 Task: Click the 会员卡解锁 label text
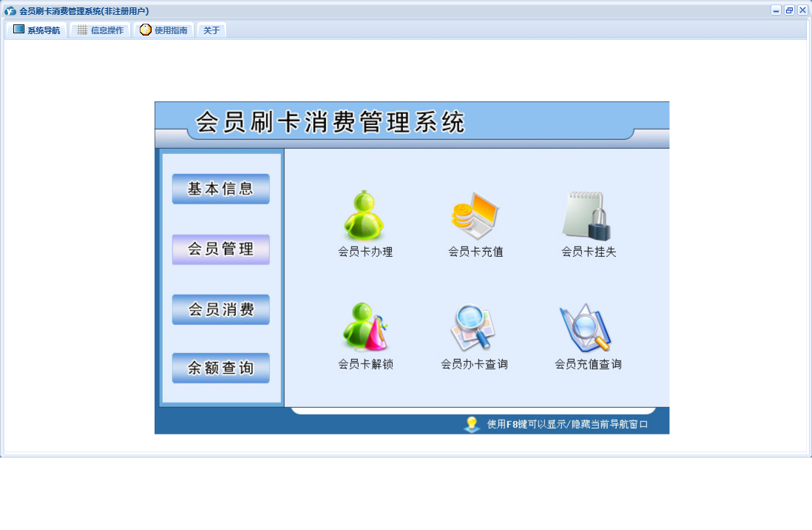[x=365, y=365]
